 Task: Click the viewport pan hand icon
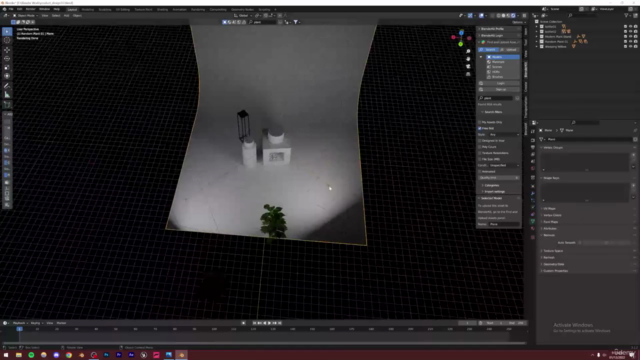[x=468, y=59]
